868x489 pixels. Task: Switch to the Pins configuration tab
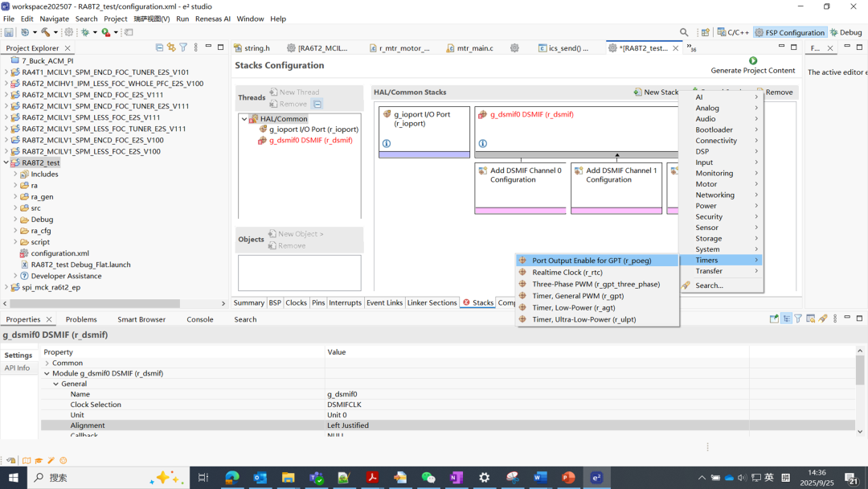coord(318,302)
